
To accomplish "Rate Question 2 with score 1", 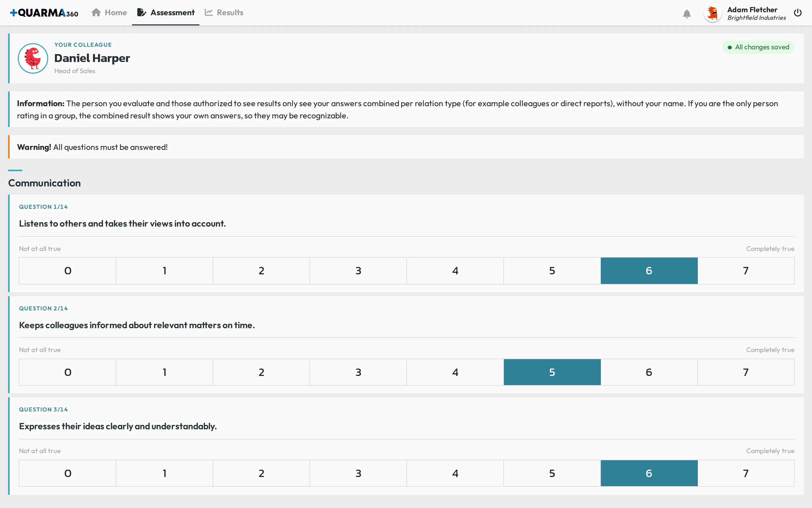I will pos(164,372).
